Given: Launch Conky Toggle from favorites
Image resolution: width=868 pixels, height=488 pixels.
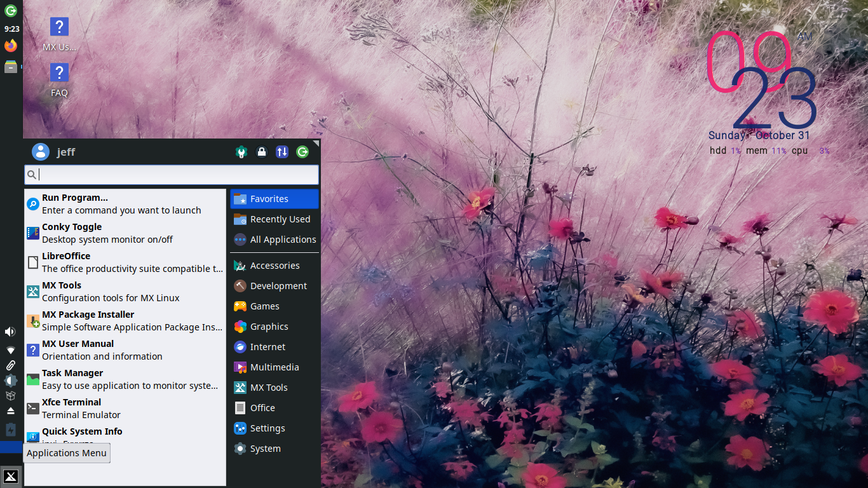Looking at the screenshot, I should click(125, 233).
